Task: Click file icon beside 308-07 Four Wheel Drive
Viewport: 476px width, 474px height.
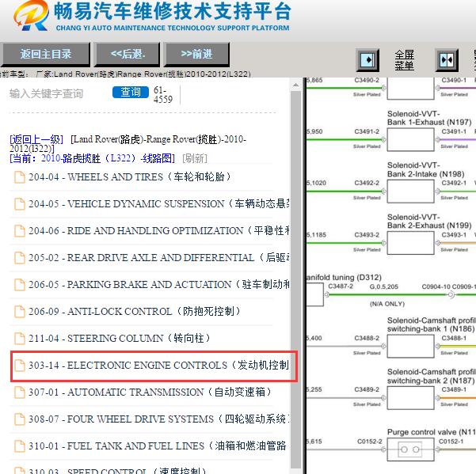Action: [20, 419]
